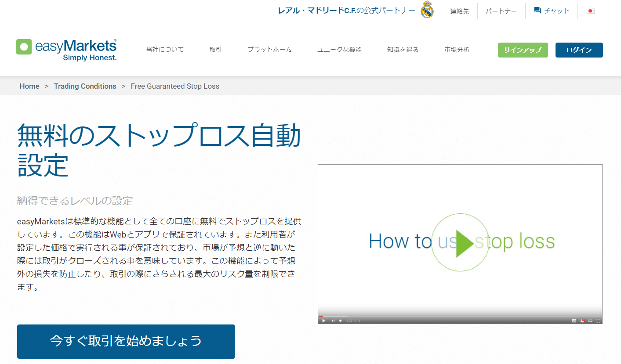Click the レアル・マドリードC.F.の公式パートナー text

(346, 11)
